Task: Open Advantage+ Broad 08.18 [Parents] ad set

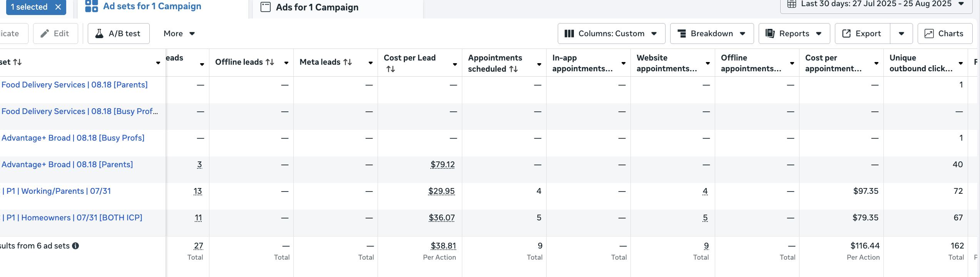Action: coord(67,165)
